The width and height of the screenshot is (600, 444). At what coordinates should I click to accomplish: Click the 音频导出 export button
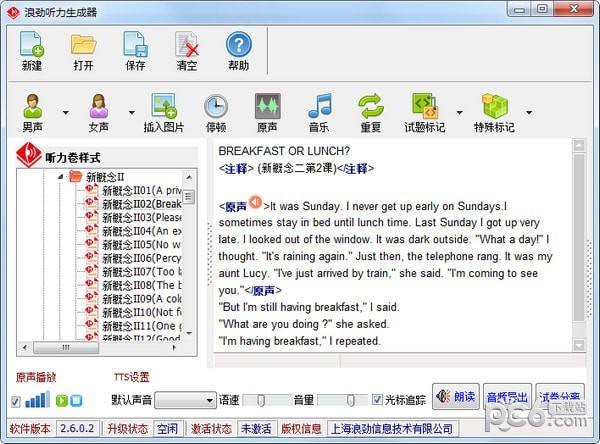click(507, 397)
